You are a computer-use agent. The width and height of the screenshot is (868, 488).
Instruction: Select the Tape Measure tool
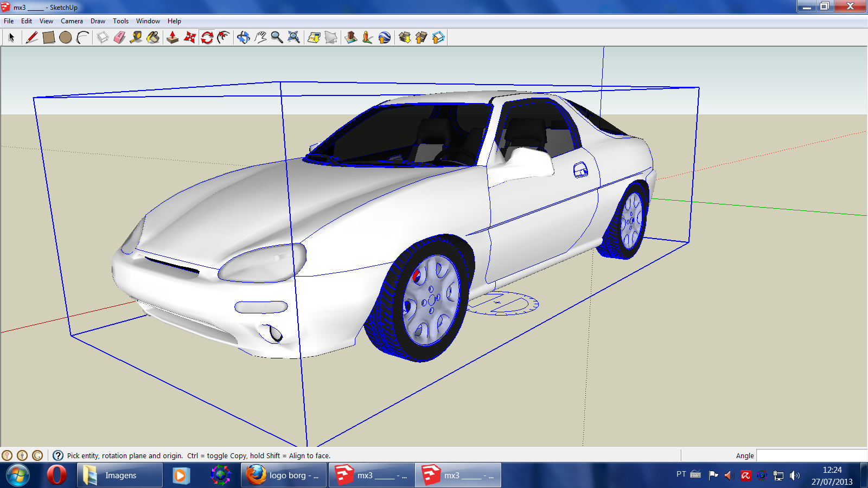(x=136, y=37)
